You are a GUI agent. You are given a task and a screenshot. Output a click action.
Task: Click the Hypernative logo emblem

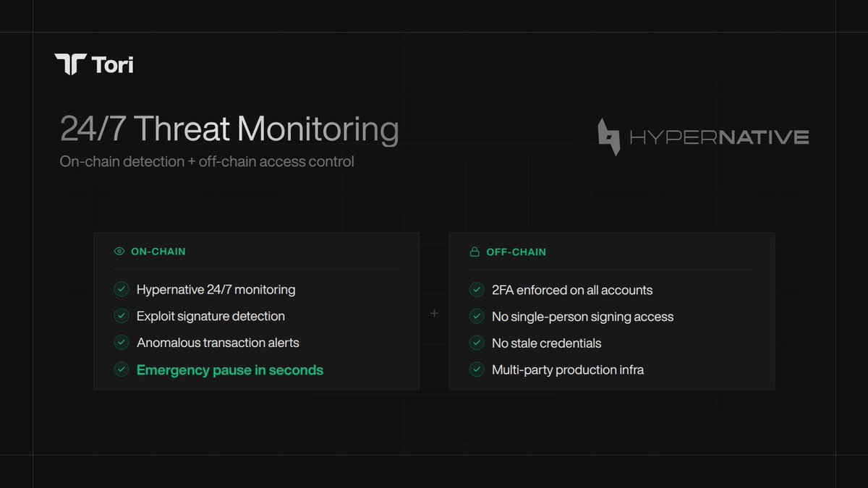(609, 137)
